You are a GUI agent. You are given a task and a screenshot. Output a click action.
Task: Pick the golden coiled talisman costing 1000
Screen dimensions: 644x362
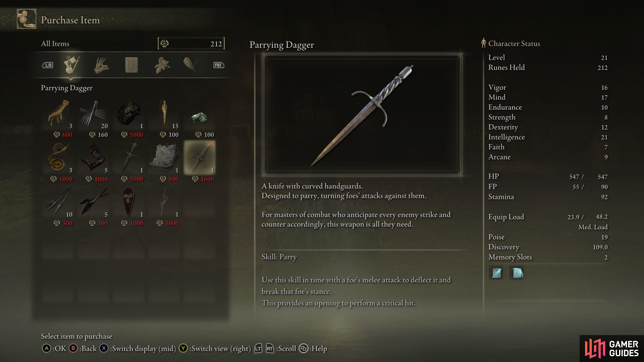click(x=59, y=162)
